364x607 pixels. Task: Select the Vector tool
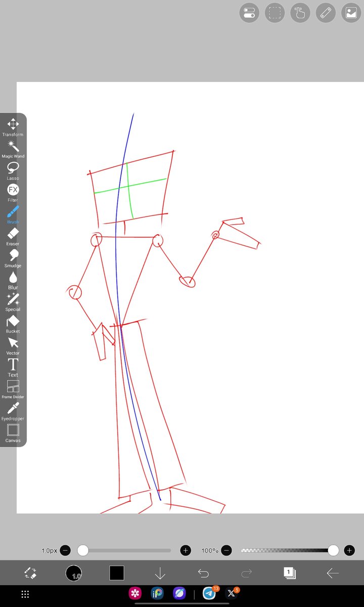(x=13, y=345)
